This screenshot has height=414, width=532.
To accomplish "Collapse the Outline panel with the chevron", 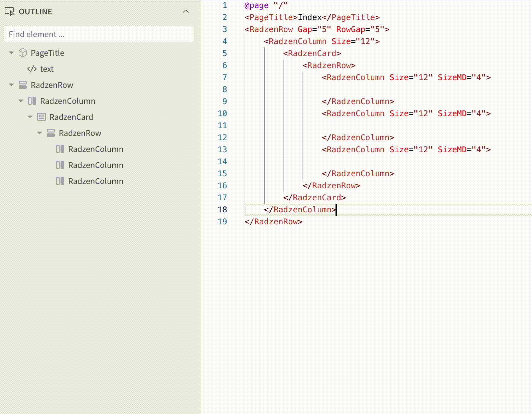I will pyautogui.click(x=186, y=11).
